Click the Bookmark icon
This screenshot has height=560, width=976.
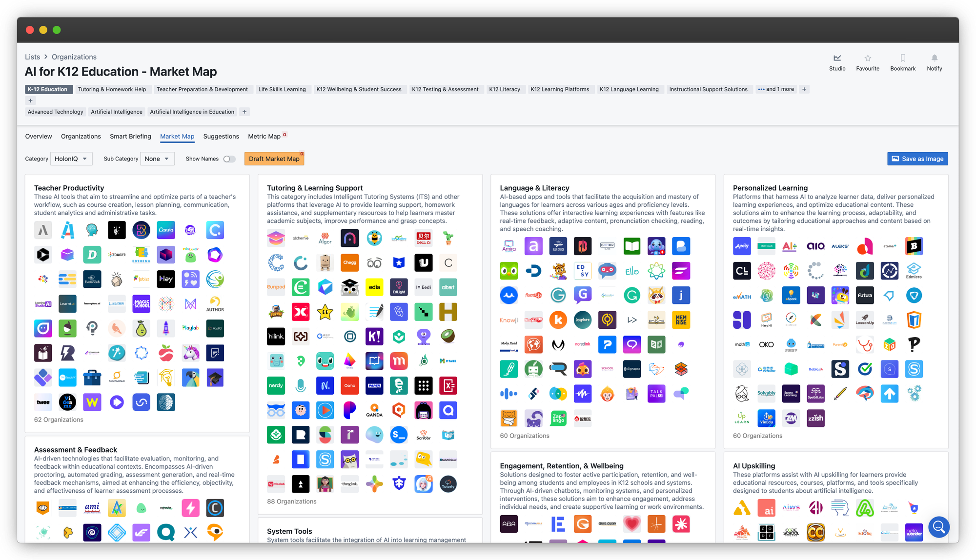click(x=902, y=58)
